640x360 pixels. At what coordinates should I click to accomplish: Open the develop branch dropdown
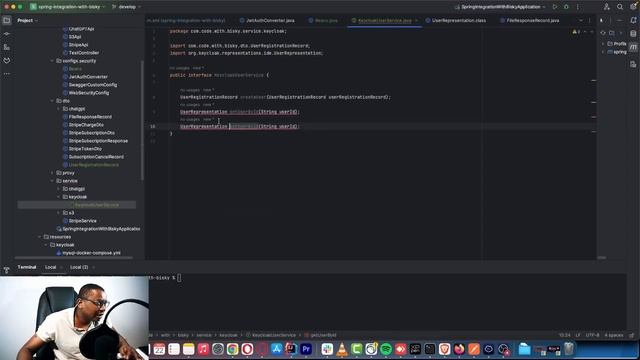point(127,7)
